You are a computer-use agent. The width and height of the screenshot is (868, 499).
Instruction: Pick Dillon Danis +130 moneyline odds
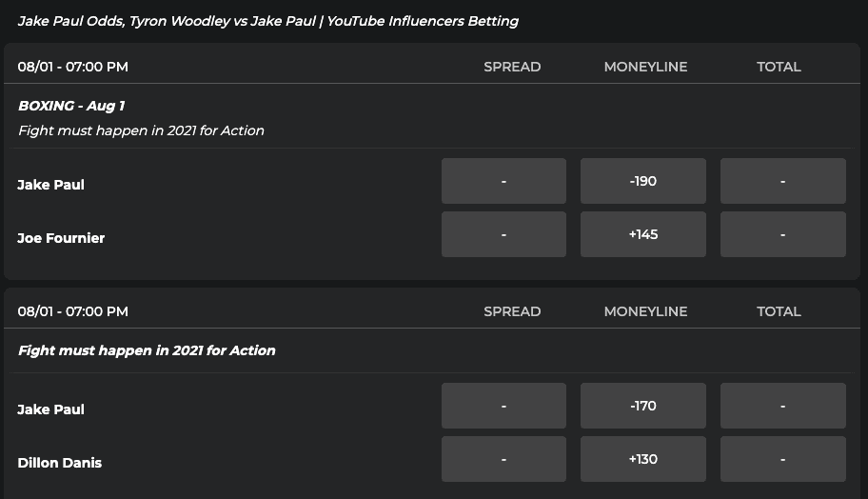[x=643, y=459]
